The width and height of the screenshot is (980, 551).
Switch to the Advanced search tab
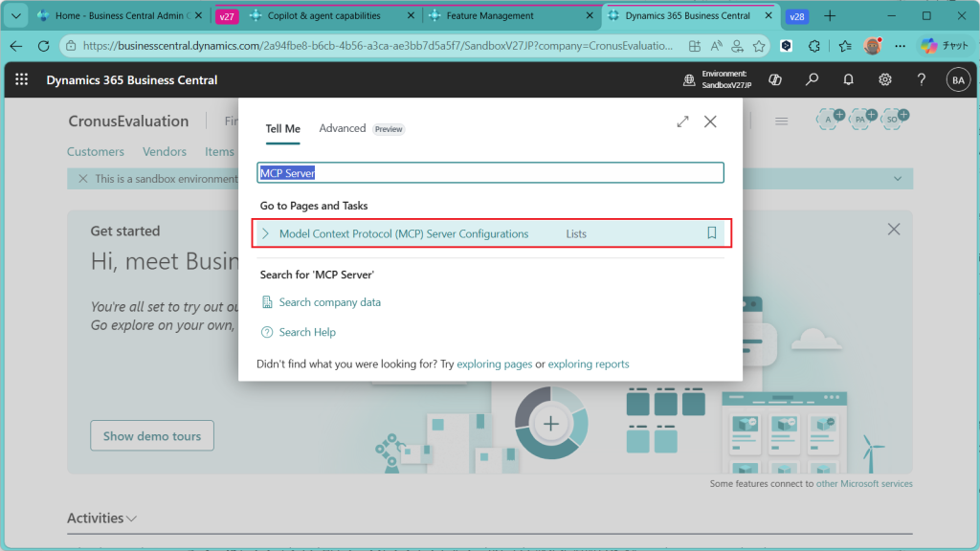[x=342, y=128]
